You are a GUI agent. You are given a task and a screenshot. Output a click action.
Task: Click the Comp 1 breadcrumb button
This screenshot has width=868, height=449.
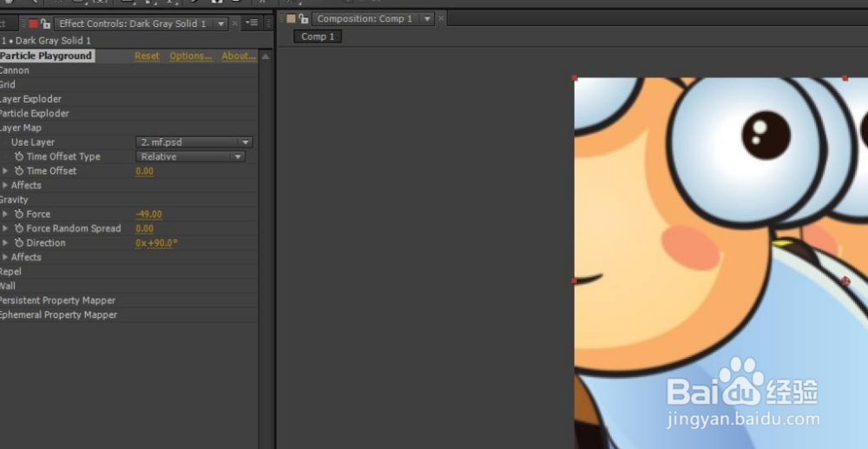tap(318, 36)
